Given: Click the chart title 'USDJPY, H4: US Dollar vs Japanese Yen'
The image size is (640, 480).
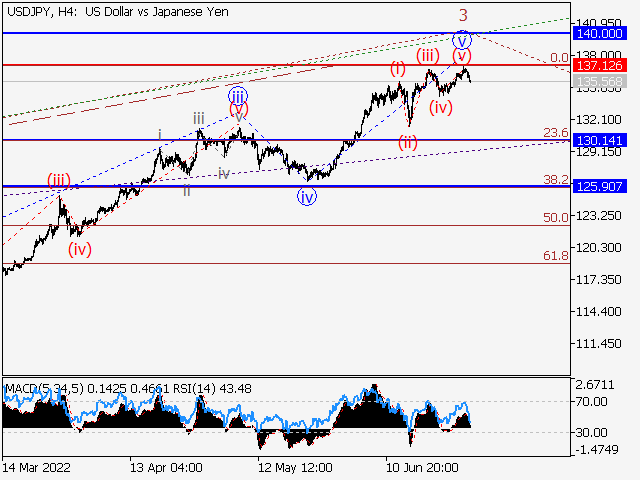Looking at the screenshot, I should [118, 12].
